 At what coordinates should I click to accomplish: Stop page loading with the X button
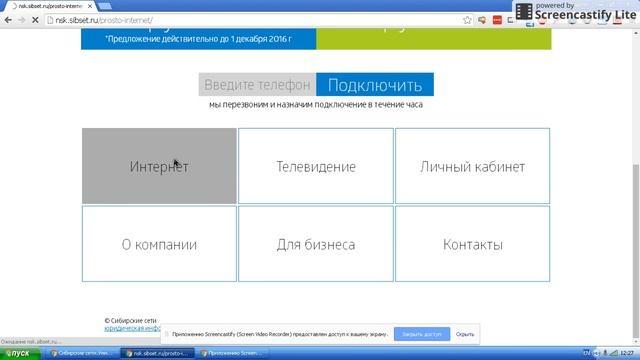35,20
